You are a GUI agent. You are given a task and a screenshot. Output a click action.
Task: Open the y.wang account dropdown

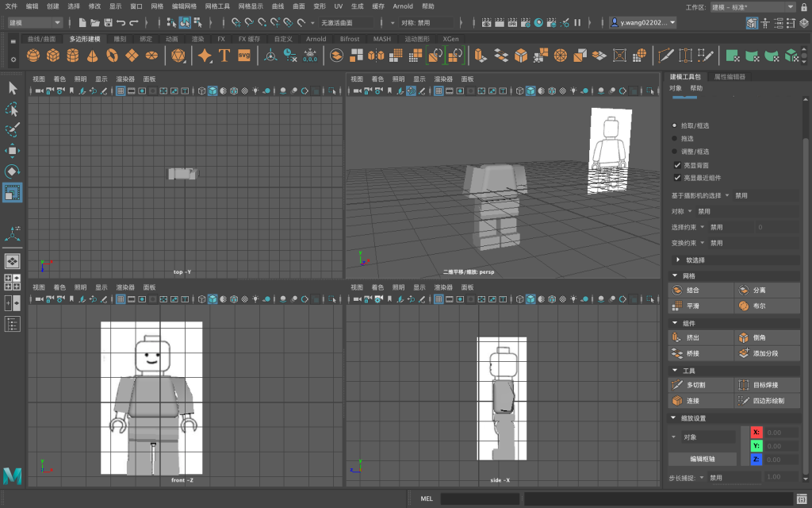coord(643,23)
